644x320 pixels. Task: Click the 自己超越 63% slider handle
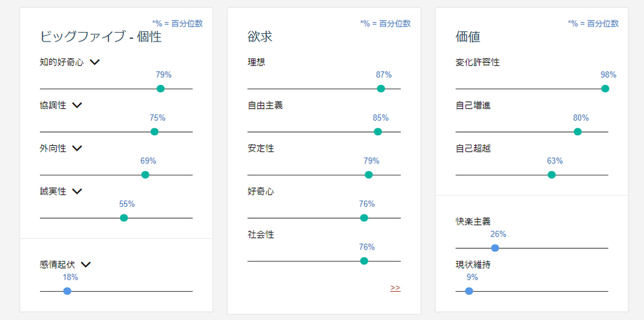[x=552, y=175]
